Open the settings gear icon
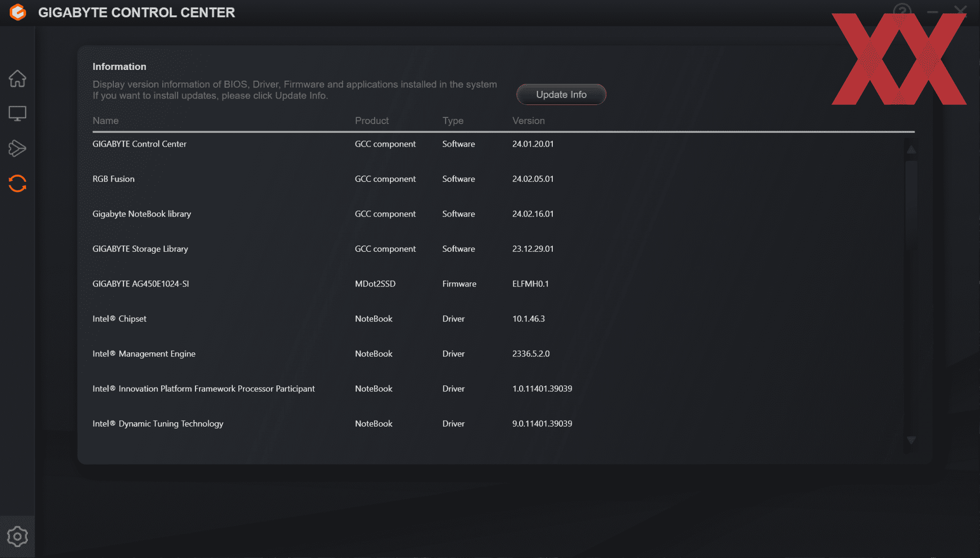Image resolution: width=980 pixels, height=558 pixels. point(17,537)
